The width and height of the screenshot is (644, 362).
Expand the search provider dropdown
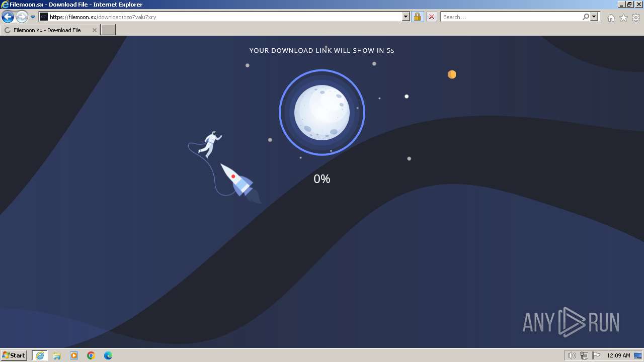tap(594, 17)
